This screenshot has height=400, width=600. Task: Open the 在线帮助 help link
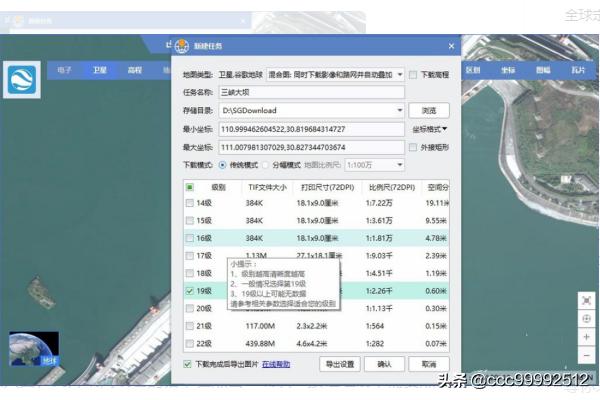point(276,364)
